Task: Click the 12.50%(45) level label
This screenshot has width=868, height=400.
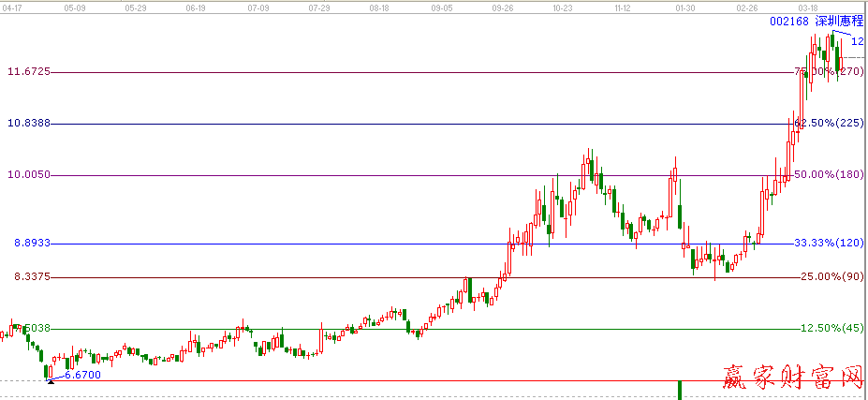Action: tap(831, 328)
